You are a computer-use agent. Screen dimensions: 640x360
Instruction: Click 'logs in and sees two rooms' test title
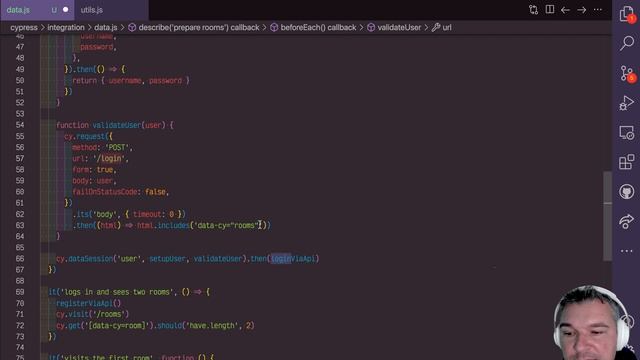pos(117,292)
